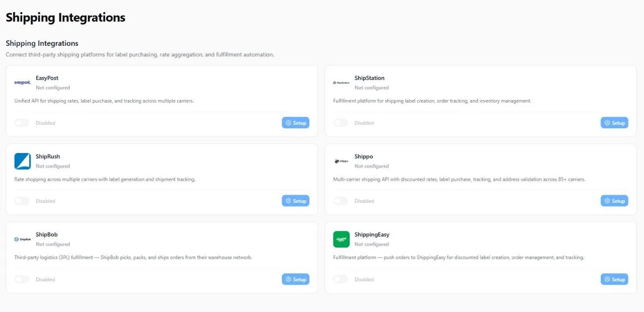
Task: Enable the EasyPost integration toggle
Action: pos(22,123)
